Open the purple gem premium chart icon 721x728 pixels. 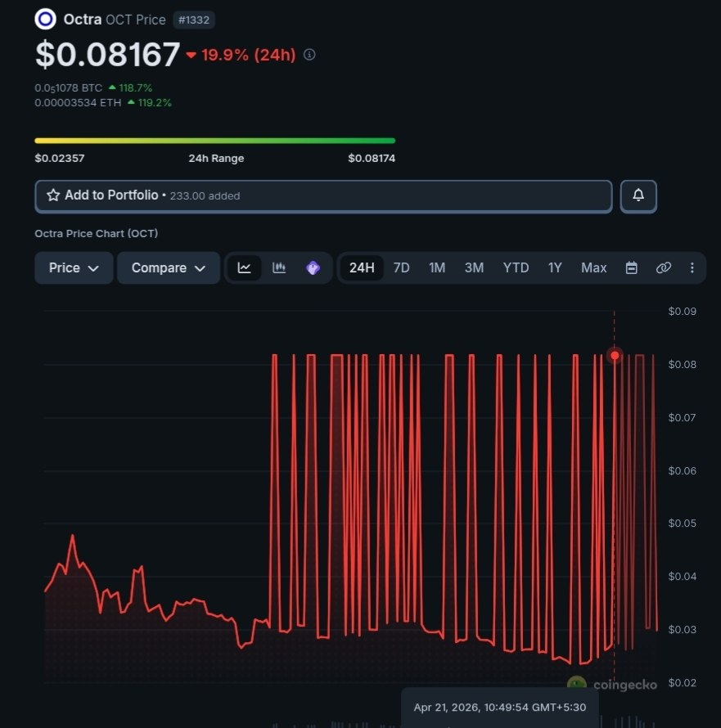point(313,268)
